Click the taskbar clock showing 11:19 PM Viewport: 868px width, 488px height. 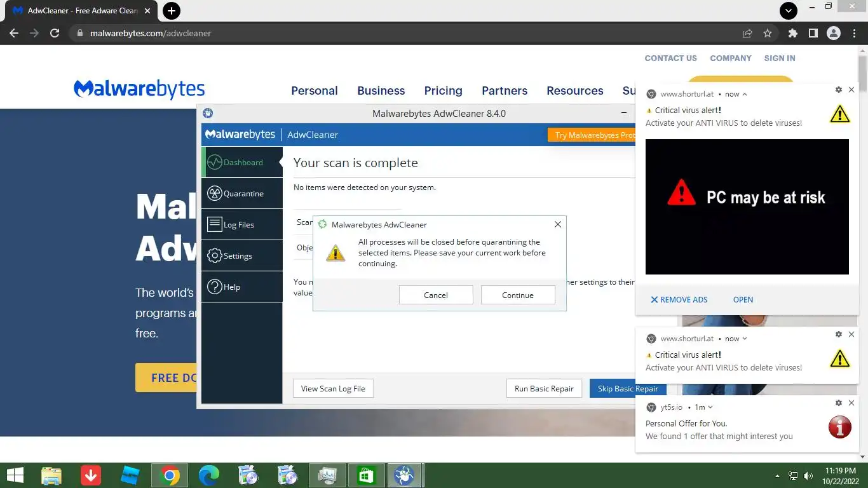point(841,476)
